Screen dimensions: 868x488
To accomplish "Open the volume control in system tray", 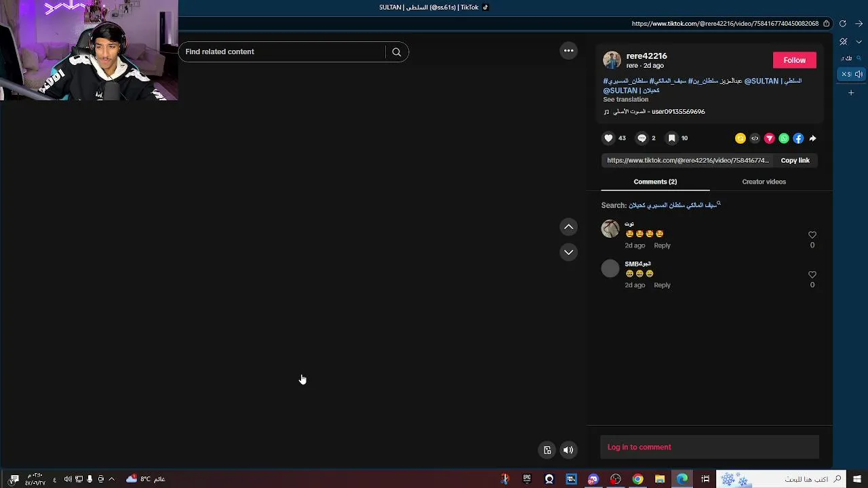I will [x=68, y=479].
